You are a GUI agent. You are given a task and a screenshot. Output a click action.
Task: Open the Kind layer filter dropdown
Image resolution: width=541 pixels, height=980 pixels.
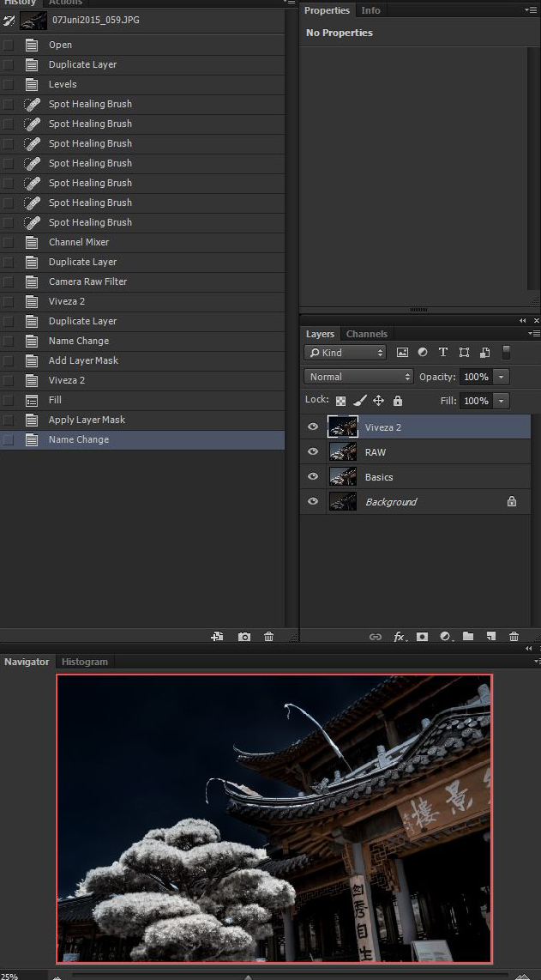(x=346, y=353)
